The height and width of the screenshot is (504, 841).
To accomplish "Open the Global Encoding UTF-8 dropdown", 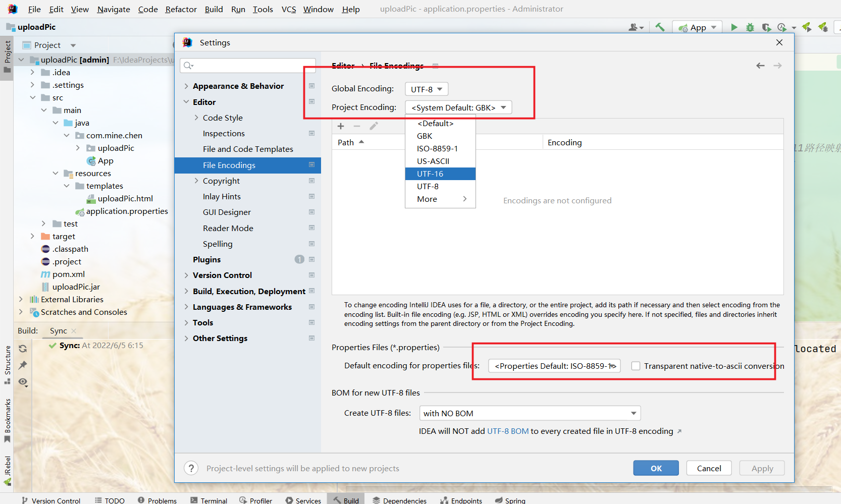I will click(x=427, y=89).
